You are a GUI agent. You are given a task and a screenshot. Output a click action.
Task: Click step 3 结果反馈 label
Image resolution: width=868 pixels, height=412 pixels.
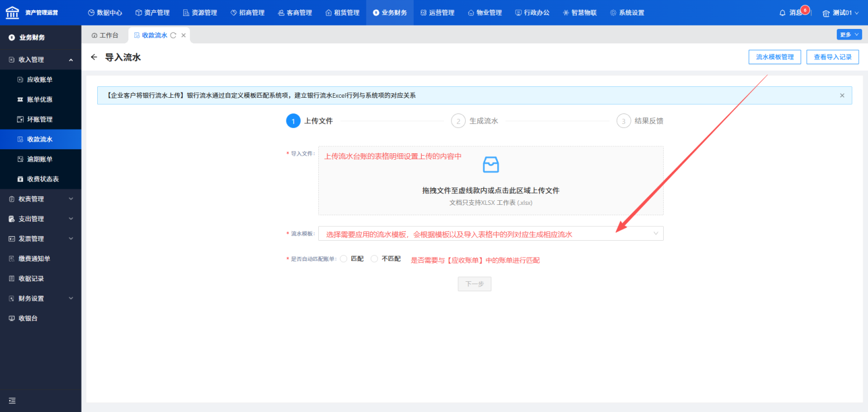tap(649, 121)
